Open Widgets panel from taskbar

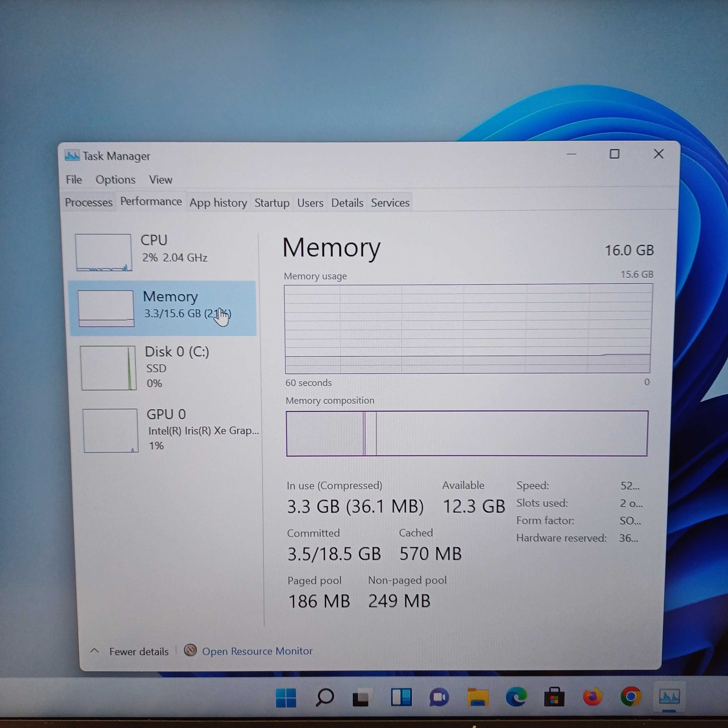click(401, 697)
